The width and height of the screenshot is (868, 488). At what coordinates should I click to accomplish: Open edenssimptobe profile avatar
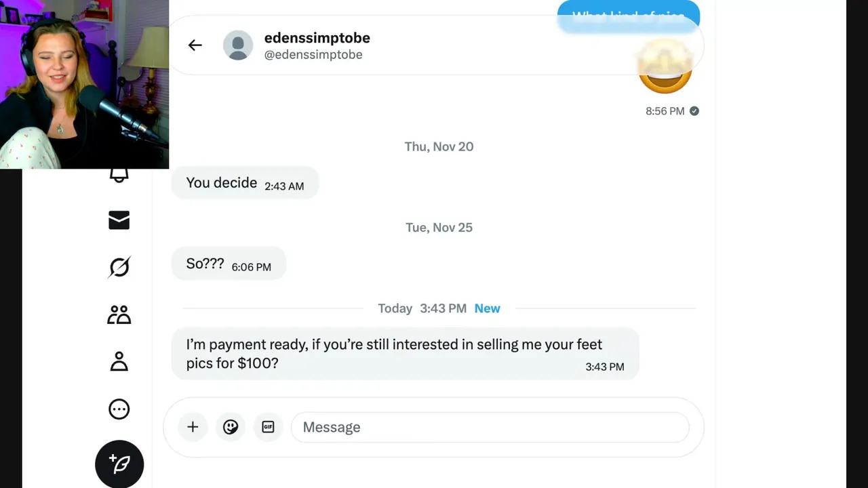point(238,45)
